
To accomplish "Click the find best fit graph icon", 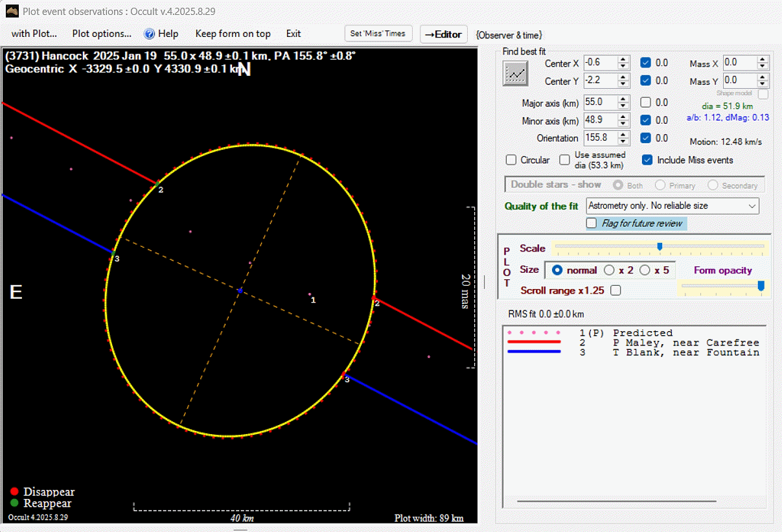I will pyautogui.click(x=516, y=74).
